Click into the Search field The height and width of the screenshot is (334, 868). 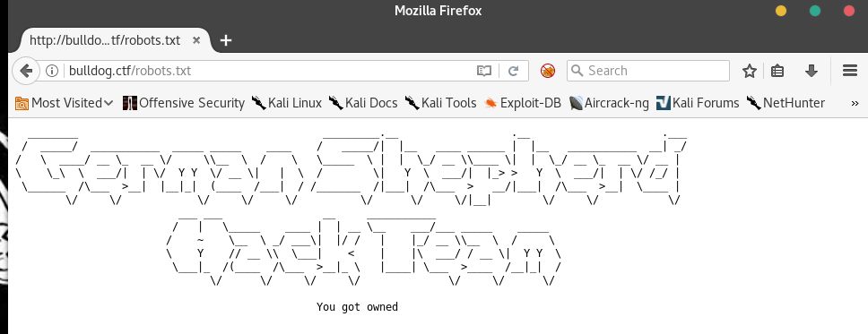pos(648,71)
